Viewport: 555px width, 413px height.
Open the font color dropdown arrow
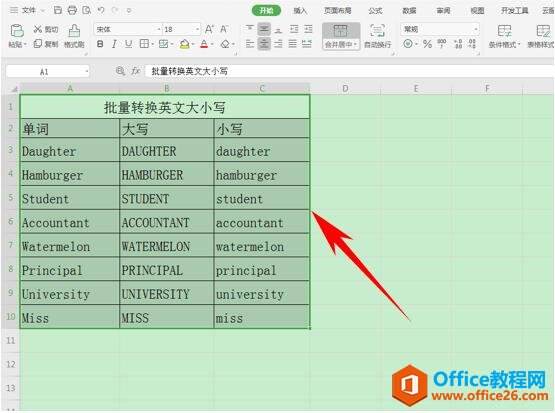tap(212, 45)
